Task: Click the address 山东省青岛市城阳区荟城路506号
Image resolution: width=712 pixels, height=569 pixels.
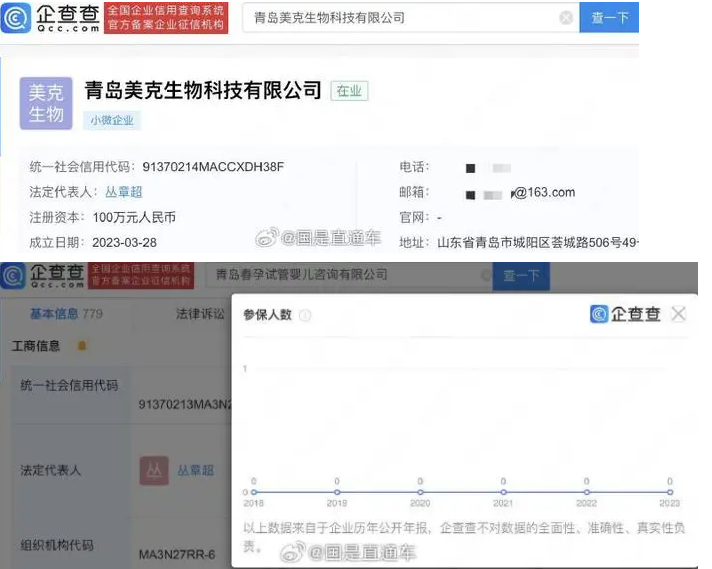Action: tap(537, 242)
